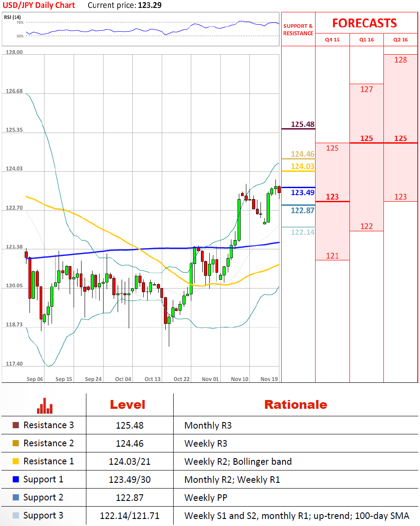Click the Resistance 2 gold swatch

pos(16,444)
